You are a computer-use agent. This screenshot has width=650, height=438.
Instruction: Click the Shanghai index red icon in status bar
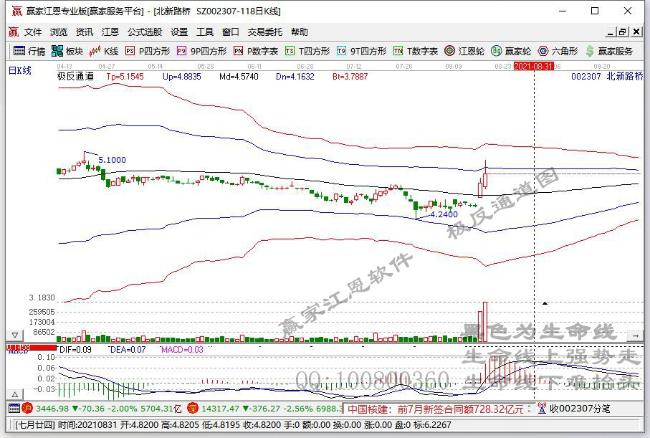click(x=27, y=408)
